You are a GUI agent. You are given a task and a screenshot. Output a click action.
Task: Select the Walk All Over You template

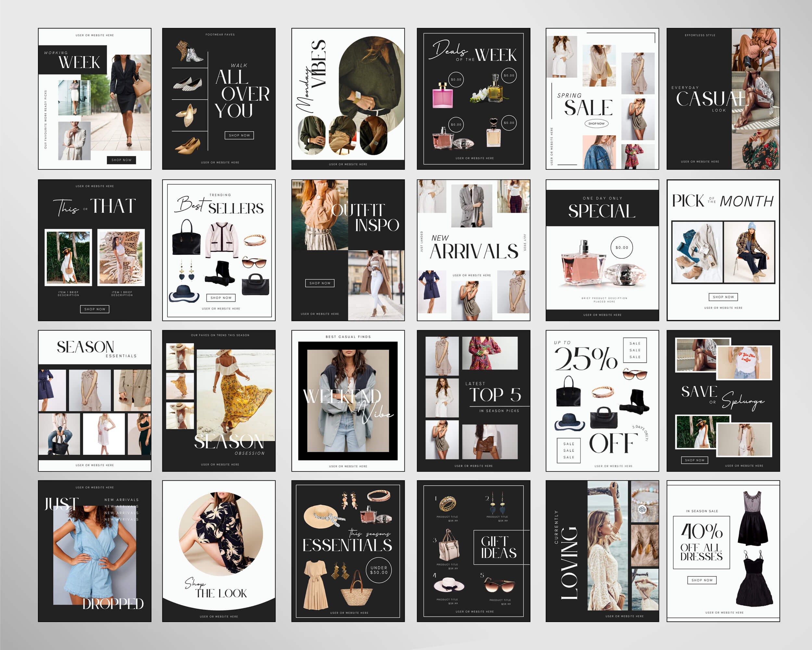pos(219,99)
